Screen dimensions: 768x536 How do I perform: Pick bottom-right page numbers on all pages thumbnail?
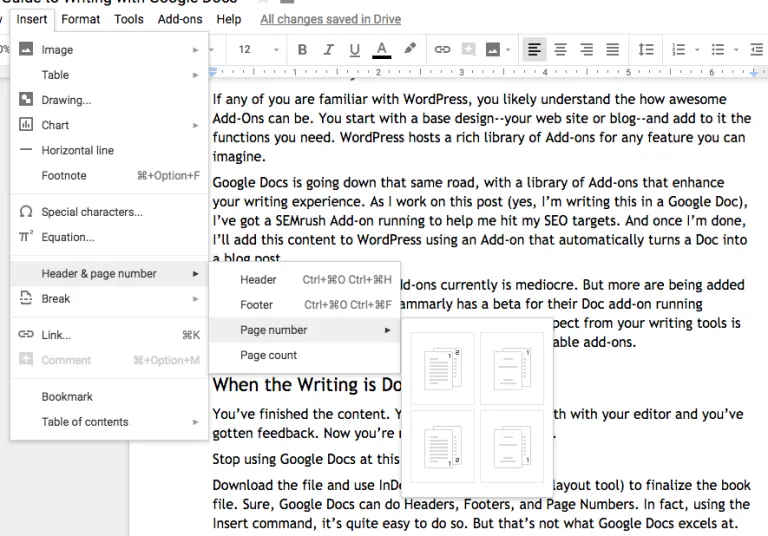(x=442, y=447)
